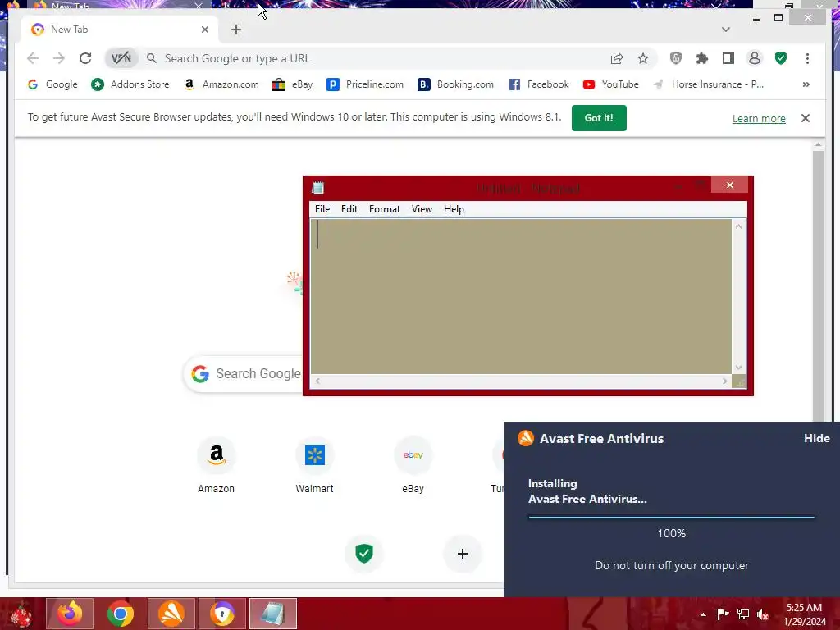Toggle the VPN badge in the address bar

(x=121, y=58)
